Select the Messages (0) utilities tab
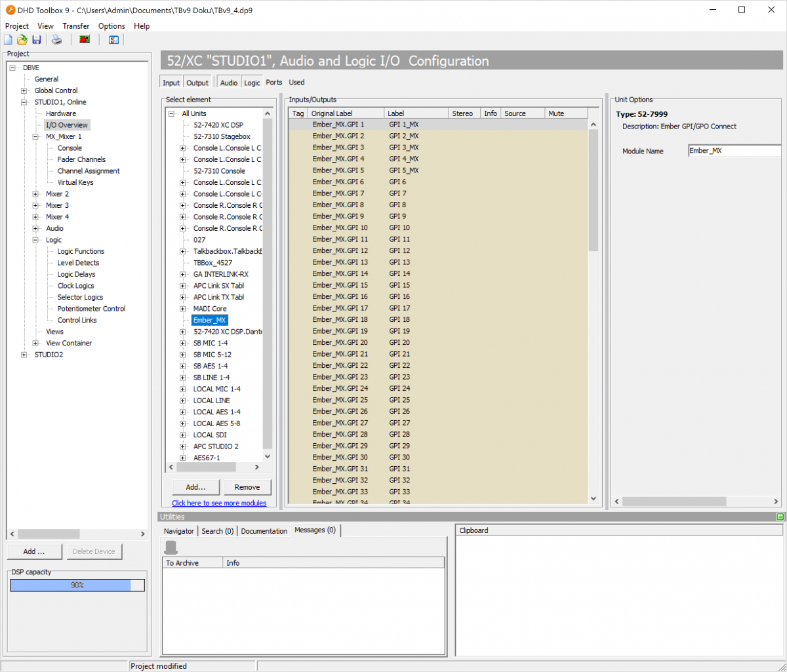Viewport: 787px width, 672px height. click(315, 530)
